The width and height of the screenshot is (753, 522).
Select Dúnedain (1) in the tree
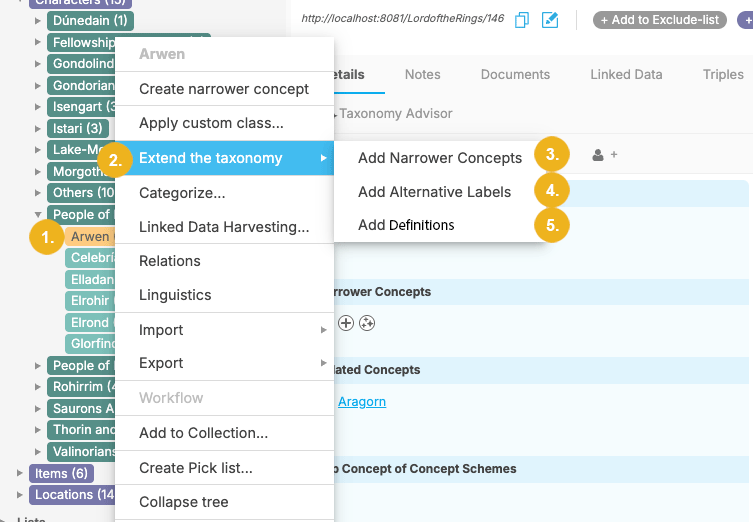[x=90, y=21]
